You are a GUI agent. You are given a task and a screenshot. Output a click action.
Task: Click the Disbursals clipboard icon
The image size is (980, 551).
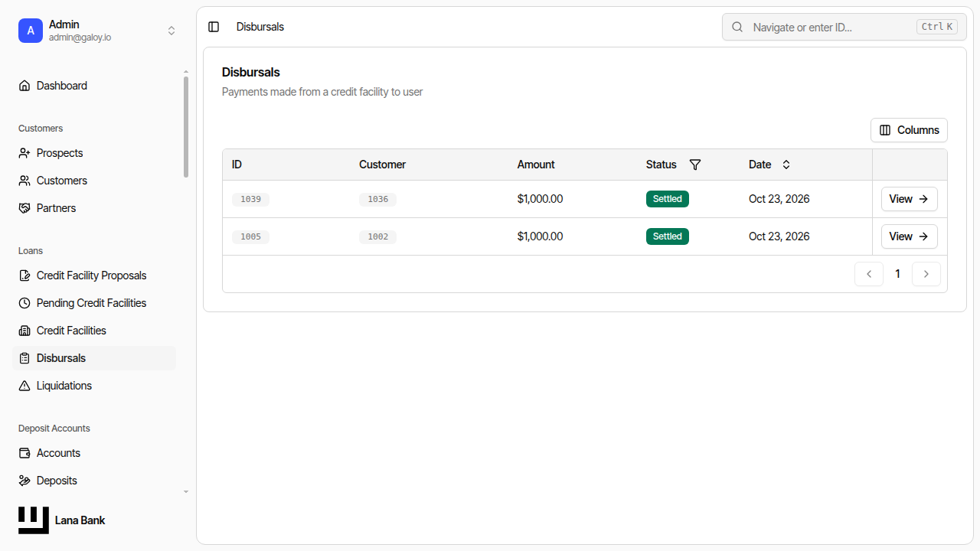[x=24, y=358]
